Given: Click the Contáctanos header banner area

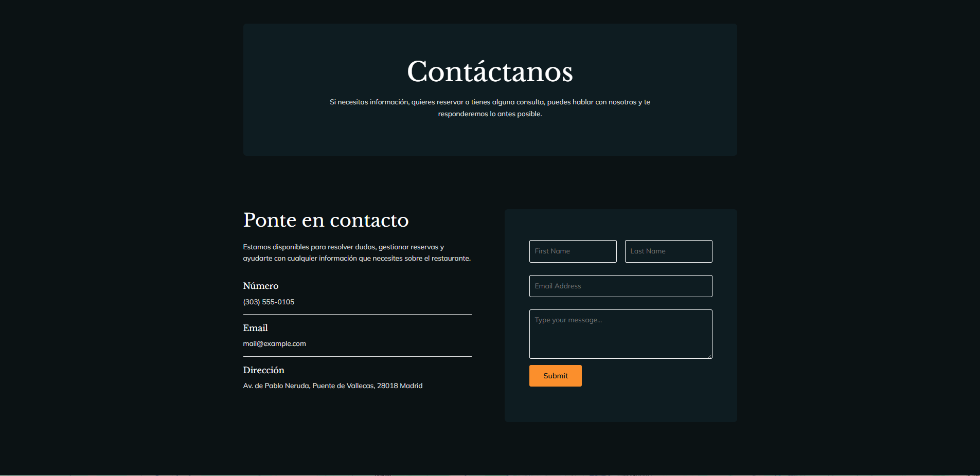Looking at the screenshot, I should click(490, 139).
